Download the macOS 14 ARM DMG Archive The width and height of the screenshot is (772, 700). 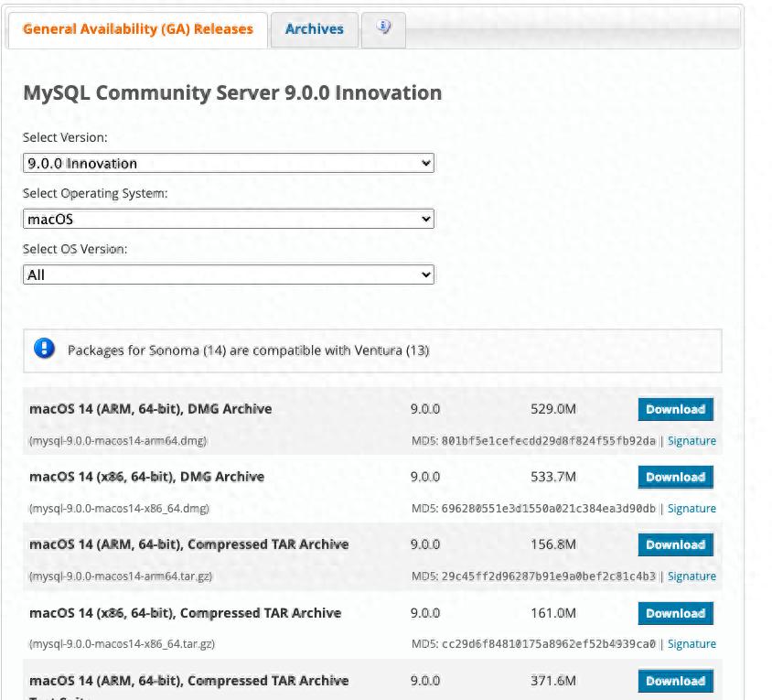(675, 409)
